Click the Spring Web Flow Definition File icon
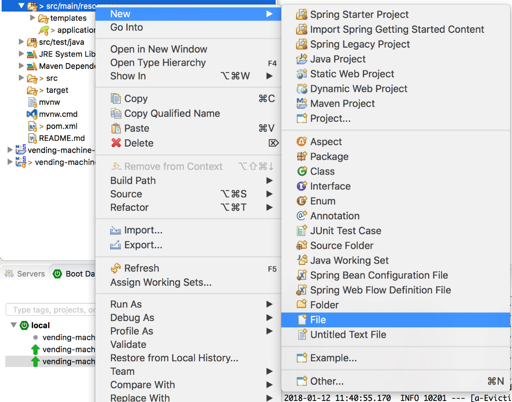512x402 pixels. pyautogui.click(x=302, y=290)
